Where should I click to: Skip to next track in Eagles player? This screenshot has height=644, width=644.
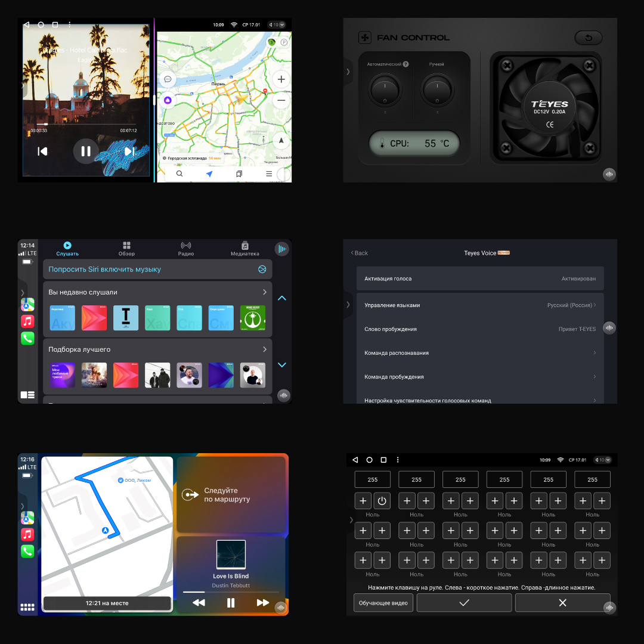pos(129,151)
